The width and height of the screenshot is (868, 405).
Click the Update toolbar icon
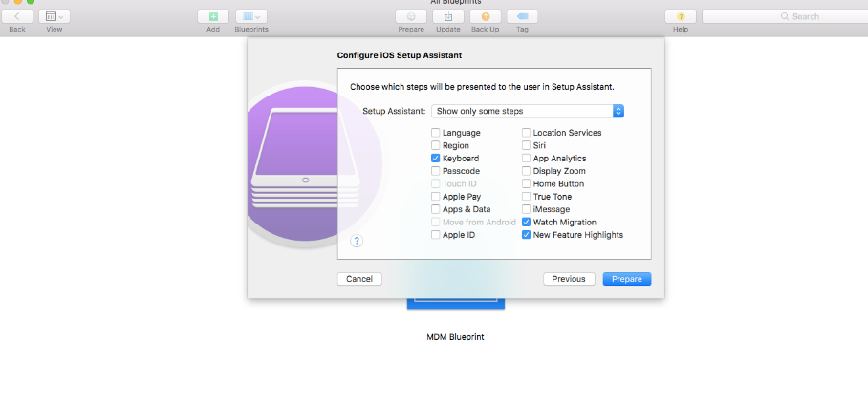tap(447, 16)
